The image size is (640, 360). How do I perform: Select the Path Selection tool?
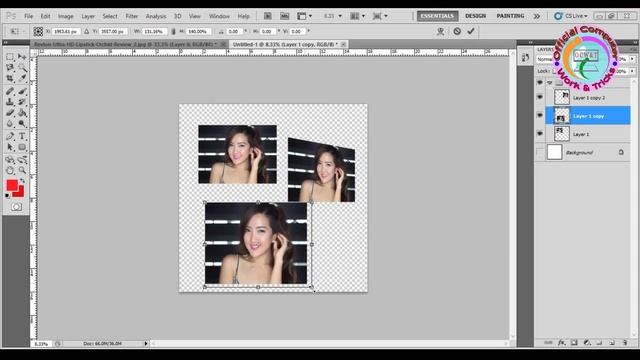[10, 147]
